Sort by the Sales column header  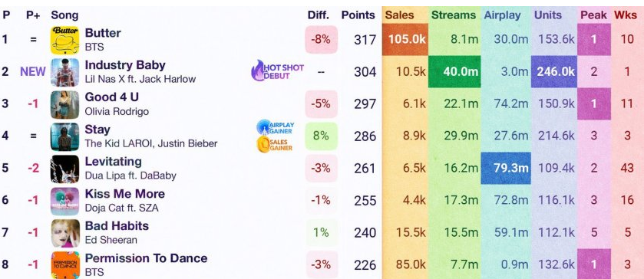(400, 15)
